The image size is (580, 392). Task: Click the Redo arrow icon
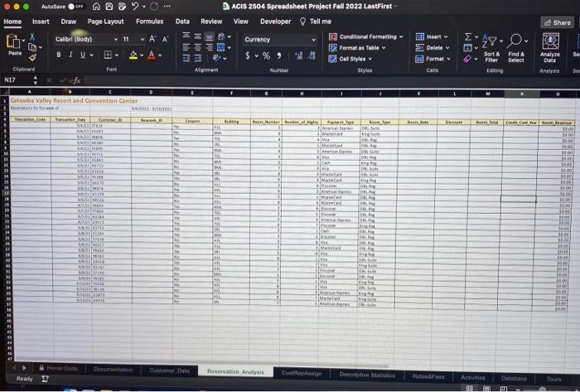(154, 7)
